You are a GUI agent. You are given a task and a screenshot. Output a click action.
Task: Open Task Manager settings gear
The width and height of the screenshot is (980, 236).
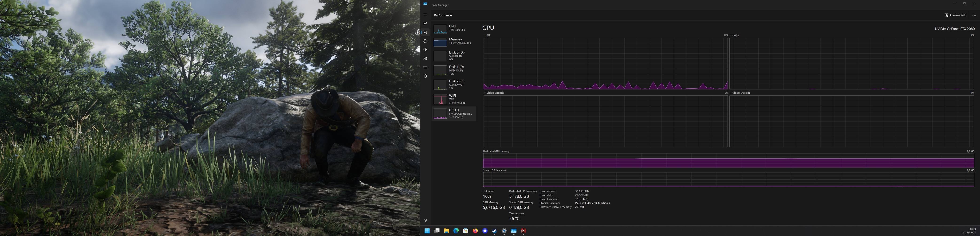[x=425, y=220]
